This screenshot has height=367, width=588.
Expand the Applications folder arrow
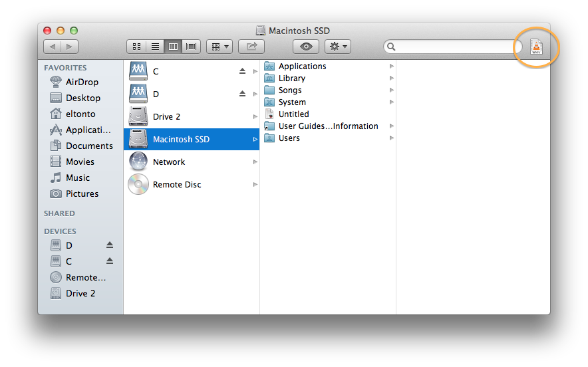click(x=392, y=66)
